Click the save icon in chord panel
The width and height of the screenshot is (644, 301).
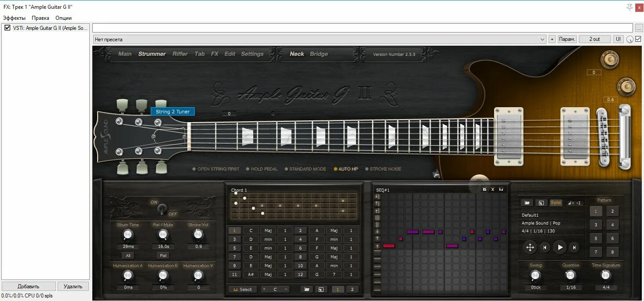coord(321,289)
